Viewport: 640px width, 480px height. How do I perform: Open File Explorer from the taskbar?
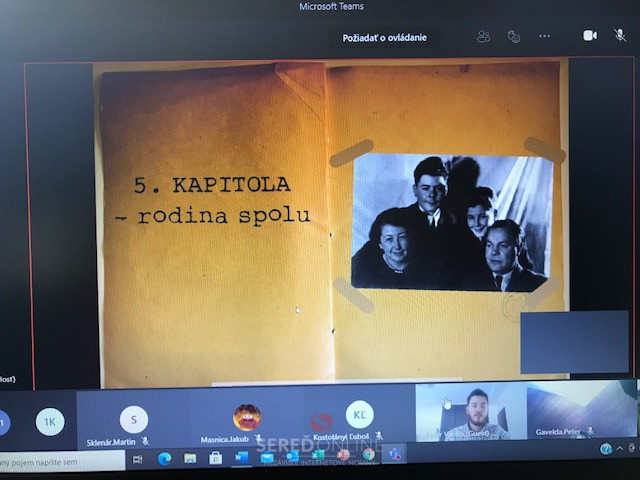(x=190, y=458)
